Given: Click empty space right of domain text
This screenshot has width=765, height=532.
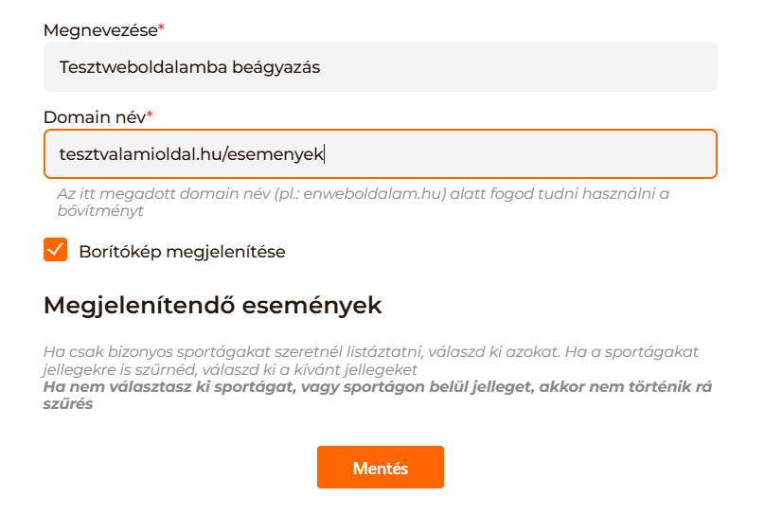Looking at the screenshot, I should 521,153.
